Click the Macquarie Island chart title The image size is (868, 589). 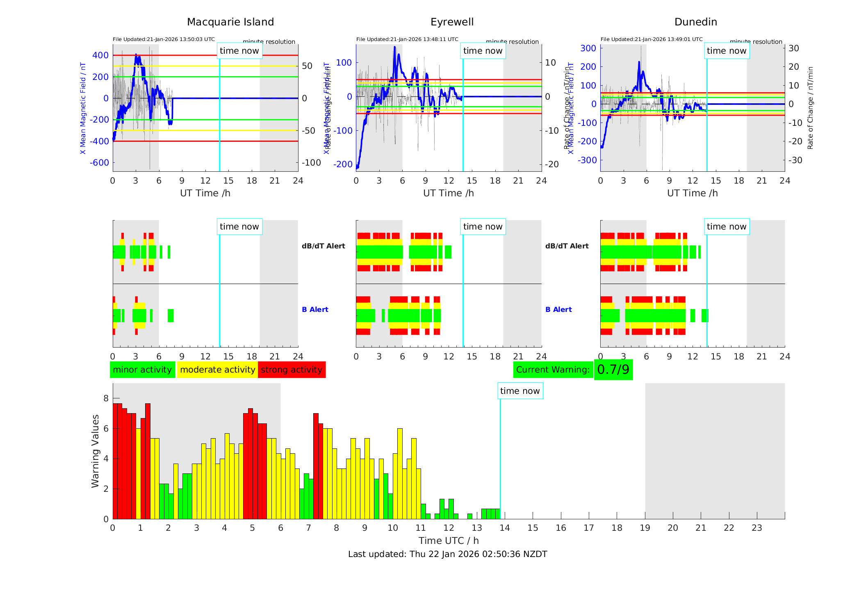(230, 22)
